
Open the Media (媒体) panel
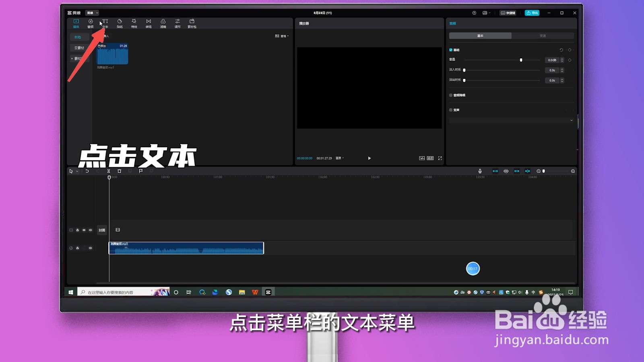pyautogui.click(x=76, y=23)
